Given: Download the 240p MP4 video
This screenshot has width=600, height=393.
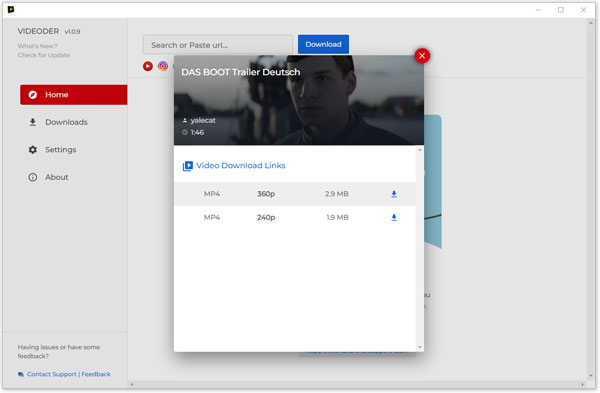Looking at the screenshot, I should 394,217.
